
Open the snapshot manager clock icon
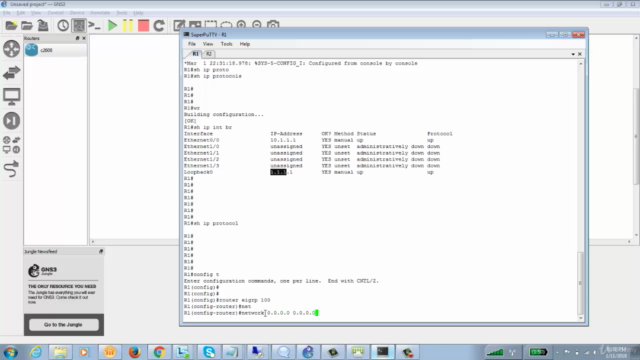click(x=63, y=26)
